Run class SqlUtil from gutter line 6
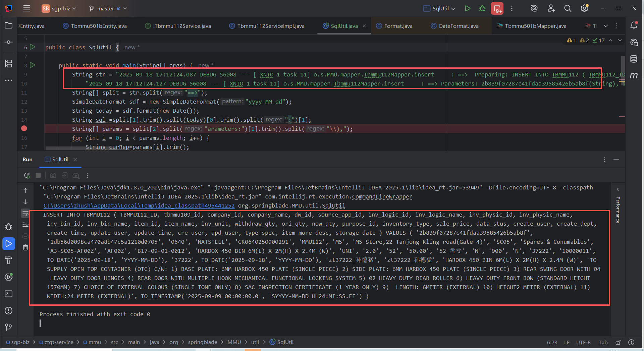The image size is (644, 351). (33, 47)
